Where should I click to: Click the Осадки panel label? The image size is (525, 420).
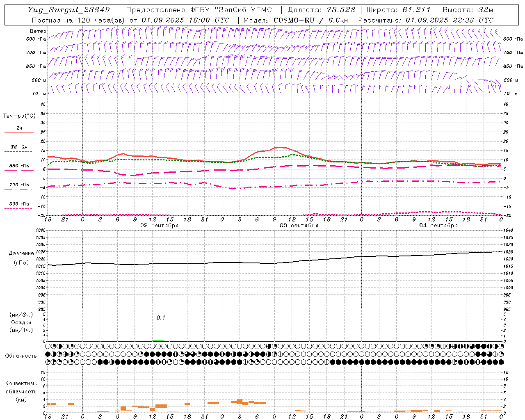pyautogui.click(x=21, y=322)
